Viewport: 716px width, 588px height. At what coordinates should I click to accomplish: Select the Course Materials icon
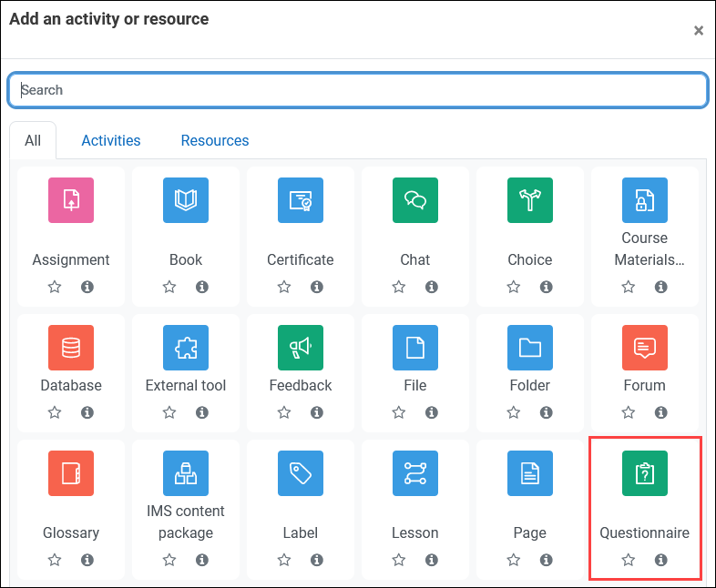[645, 200]
